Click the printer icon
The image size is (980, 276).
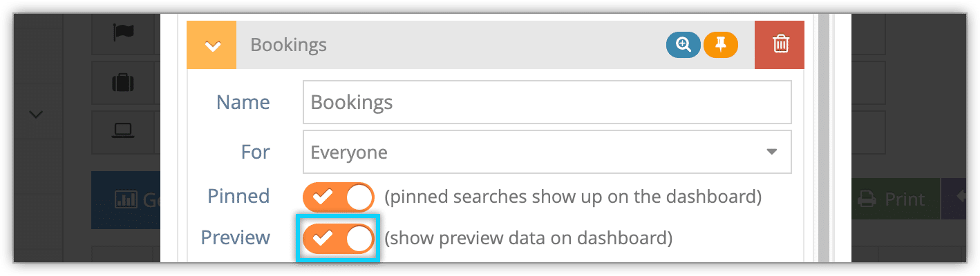point(867,200)
